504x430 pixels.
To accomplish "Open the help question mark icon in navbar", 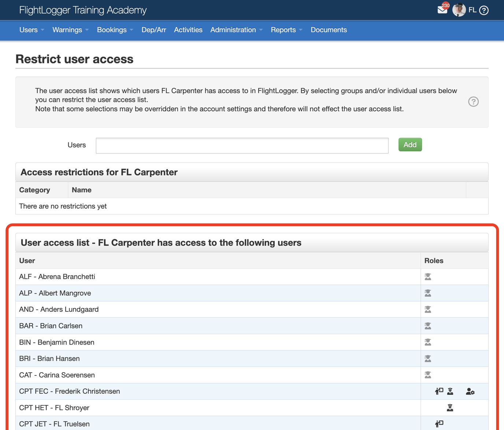I will [484, 10].
